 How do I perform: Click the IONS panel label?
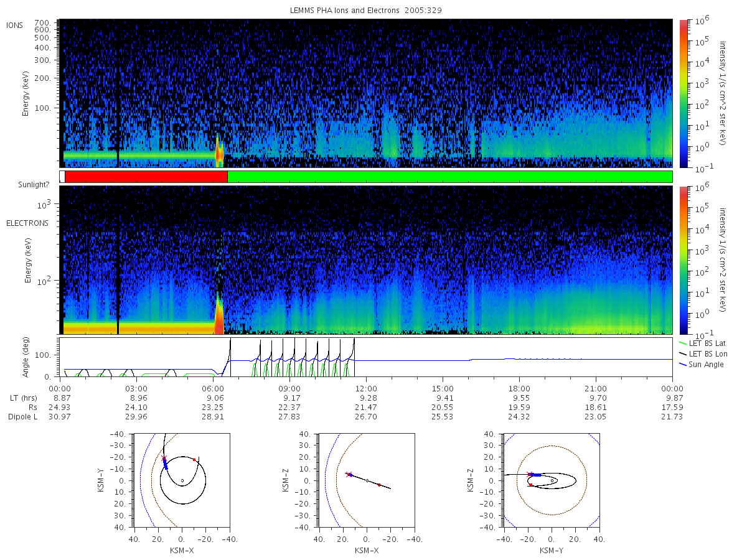[15, 25]
